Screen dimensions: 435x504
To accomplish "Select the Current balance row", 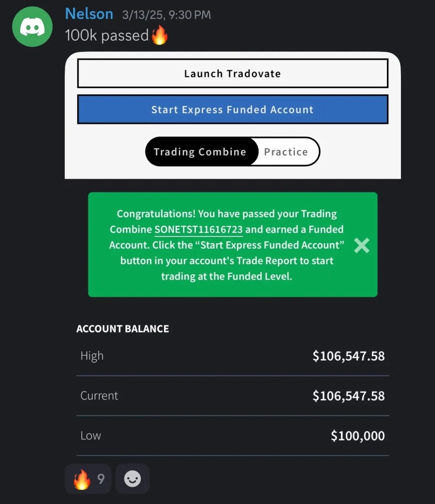I will (233, 396).
